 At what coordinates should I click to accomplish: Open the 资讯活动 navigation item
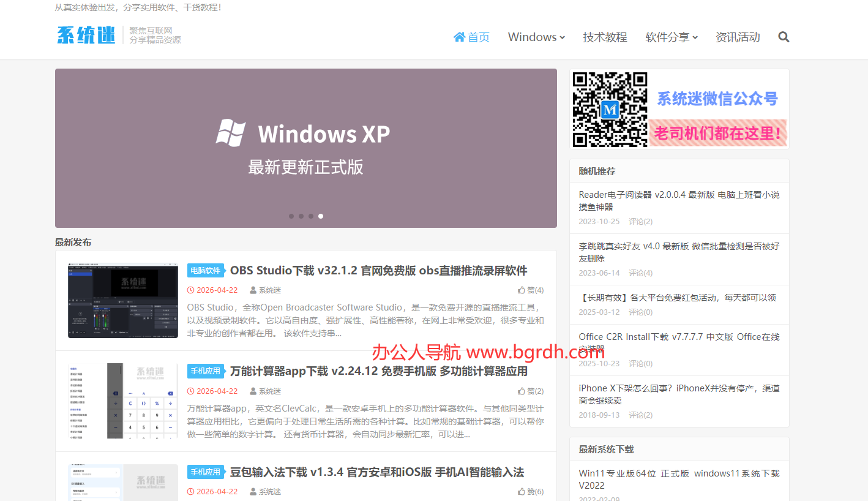point(738,37)
